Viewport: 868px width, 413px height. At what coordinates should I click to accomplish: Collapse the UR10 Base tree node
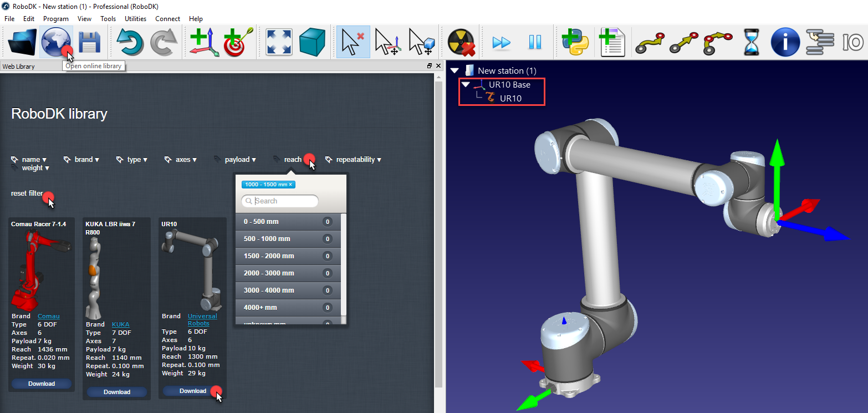pos(466,85)
